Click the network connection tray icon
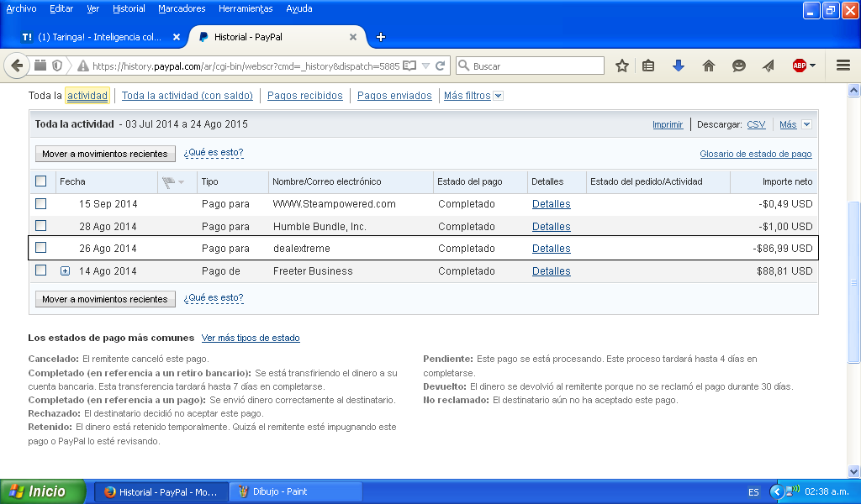This screenshot has height=504, width=861. (792, 491)
